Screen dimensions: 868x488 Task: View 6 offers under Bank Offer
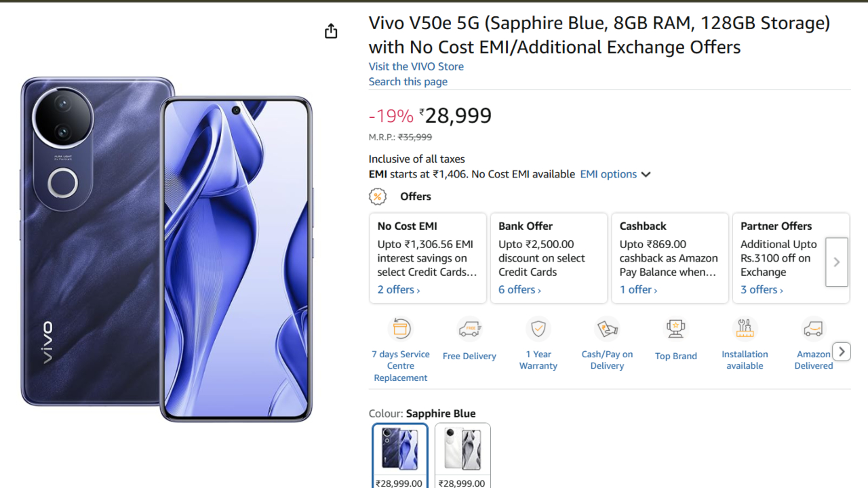519,290
